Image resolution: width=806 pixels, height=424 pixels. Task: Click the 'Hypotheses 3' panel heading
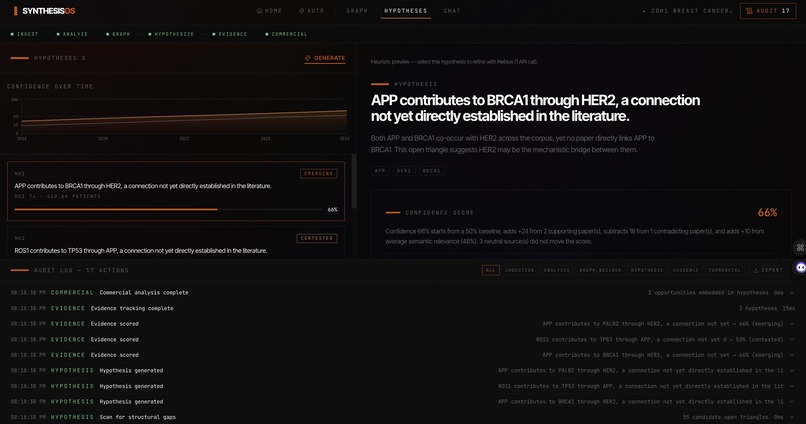click(60, 58)
